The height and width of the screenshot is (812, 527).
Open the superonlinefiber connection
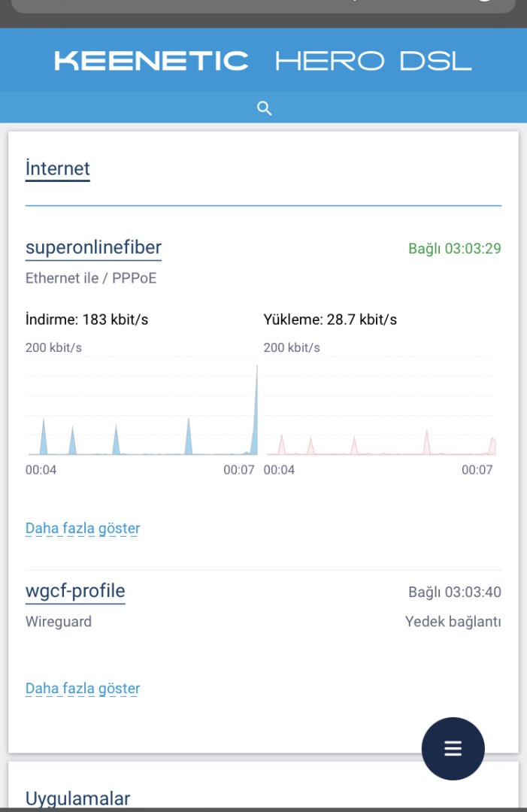(x=93, y=247)
